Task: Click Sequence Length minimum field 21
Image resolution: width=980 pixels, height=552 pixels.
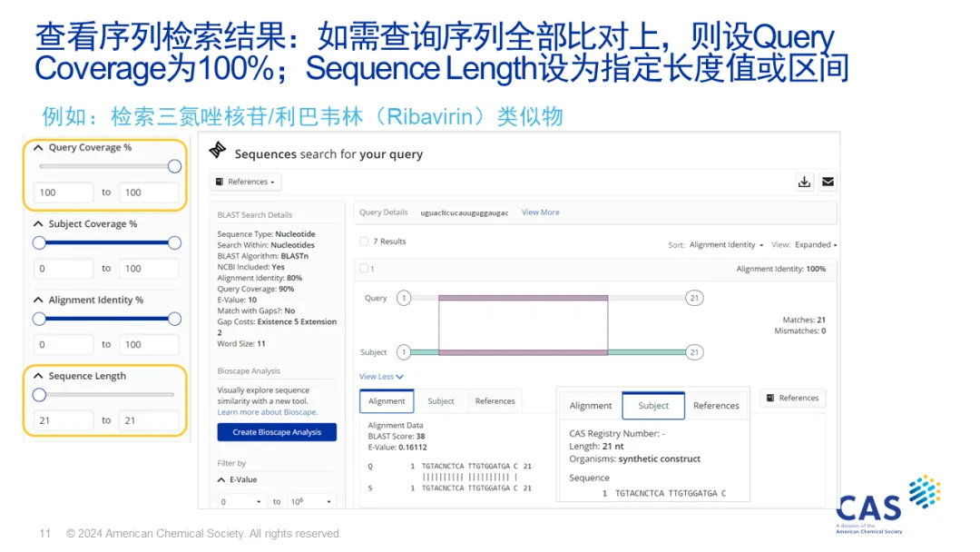Action: pos(64,420)
